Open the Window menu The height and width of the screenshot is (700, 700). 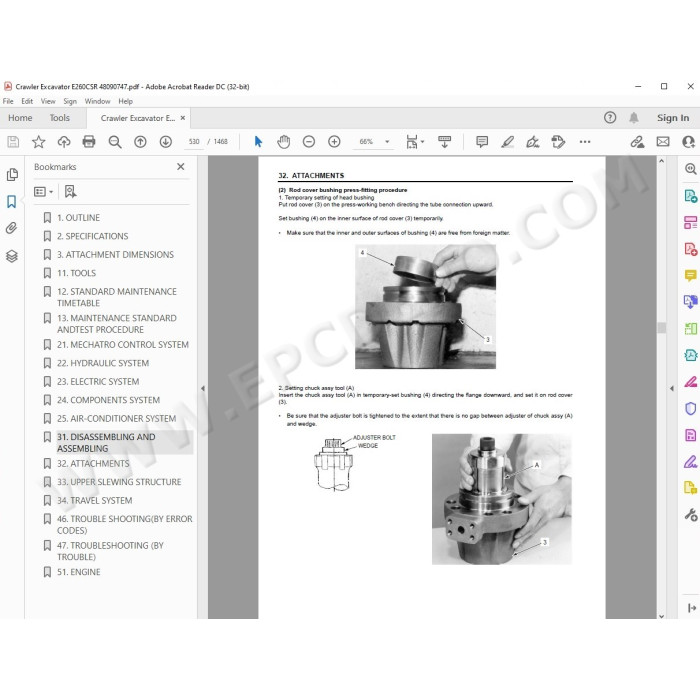pos(97,101)
